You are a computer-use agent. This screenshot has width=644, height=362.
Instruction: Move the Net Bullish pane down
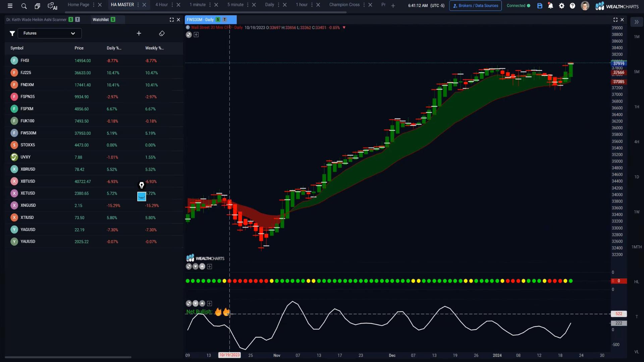(196, 303)
